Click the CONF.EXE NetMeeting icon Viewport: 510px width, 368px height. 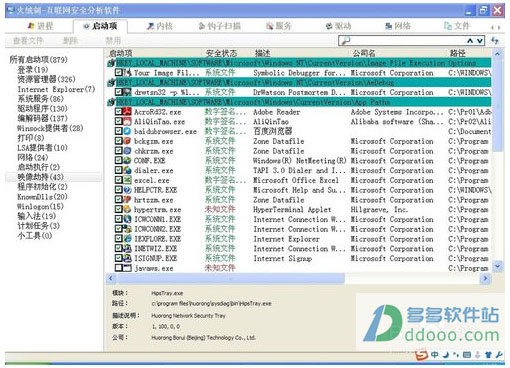click(x=127, y=160)
